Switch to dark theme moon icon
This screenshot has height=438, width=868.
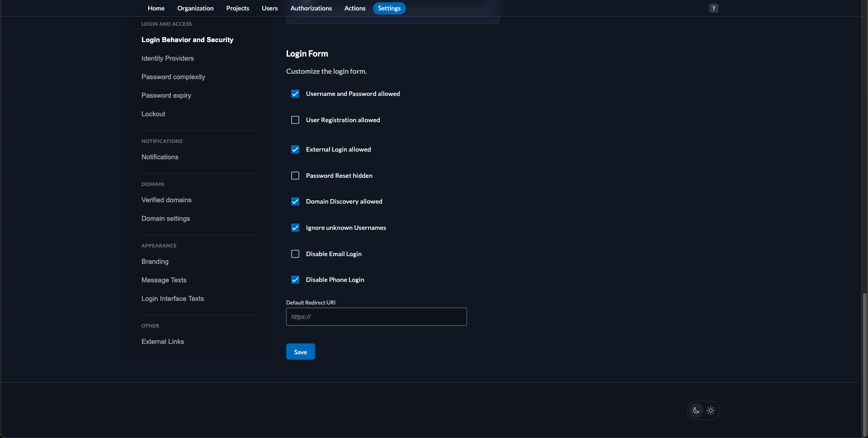point(696,410)
